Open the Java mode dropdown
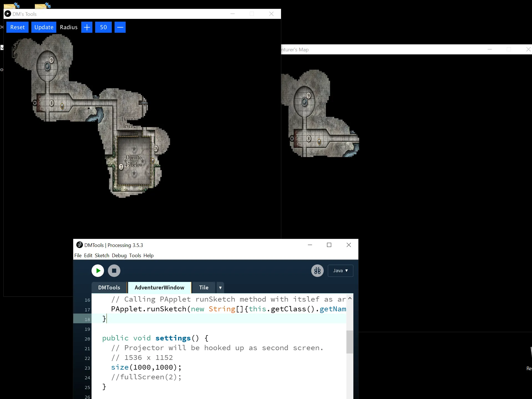The height and width of the screenshot is (399, 532). (x=340, y=271)
